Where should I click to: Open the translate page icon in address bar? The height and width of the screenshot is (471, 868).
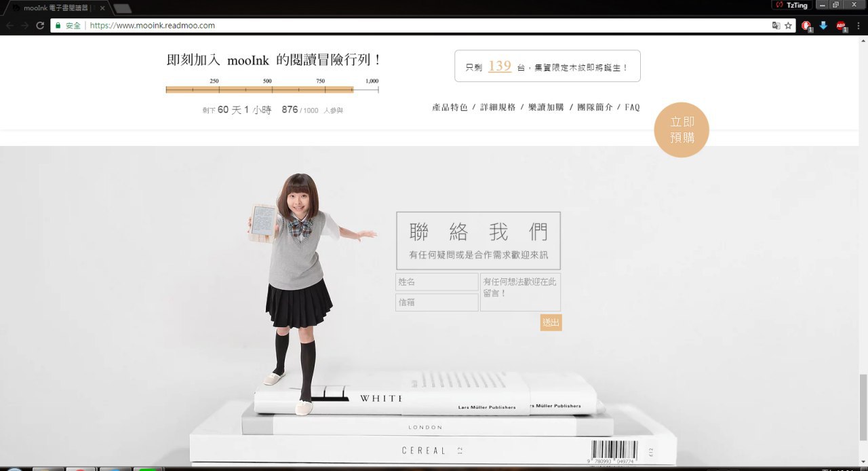tap(776, 26)
